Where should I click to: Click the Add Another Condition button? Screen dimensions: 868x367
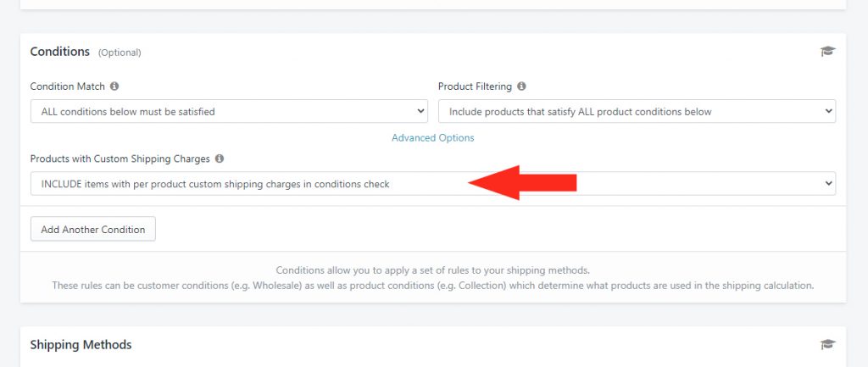pos(93,229)
